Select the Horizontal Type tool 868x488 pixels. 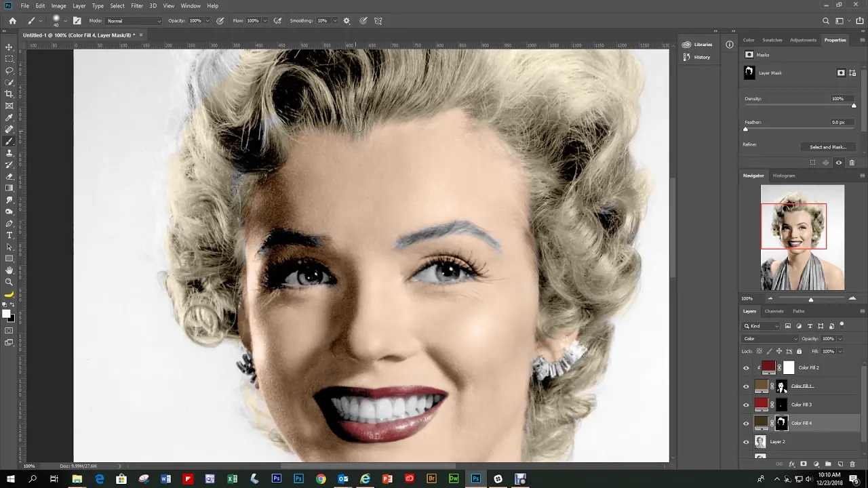(x=9, y=235)
